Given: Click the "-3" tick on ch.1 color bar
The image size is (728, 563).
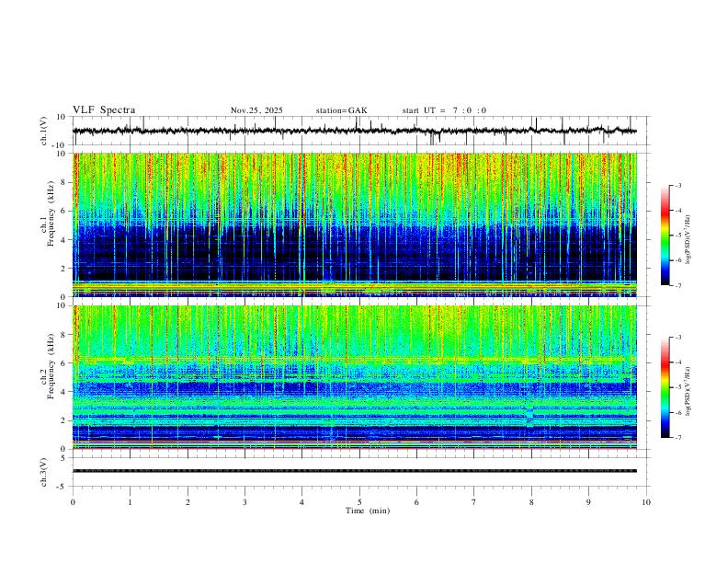Looking at the screenshot, I should point(678,185).
